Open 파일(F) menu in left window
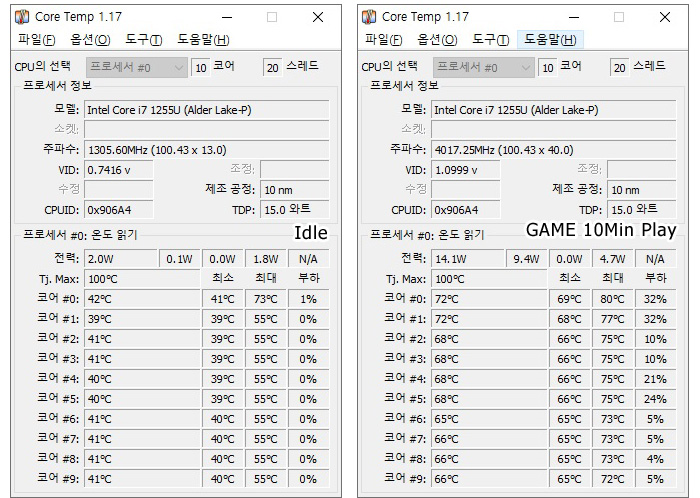 pos(36,40)
